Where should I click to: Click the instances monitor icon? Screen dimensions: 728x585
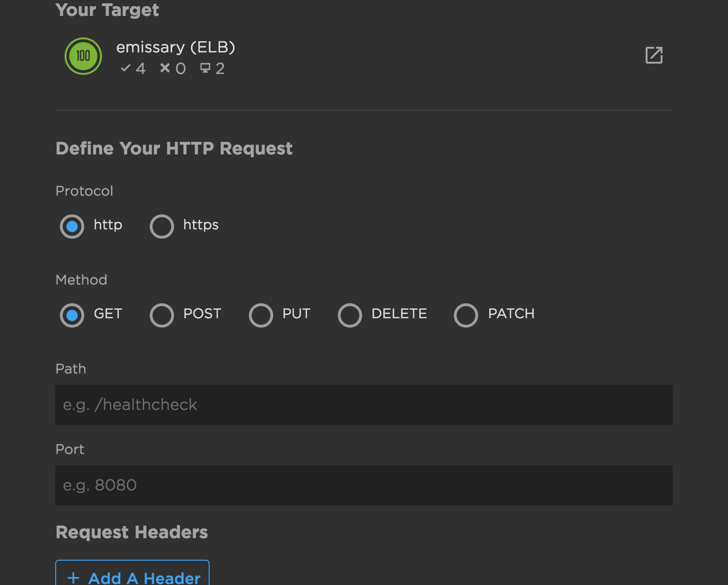(205, 68)
